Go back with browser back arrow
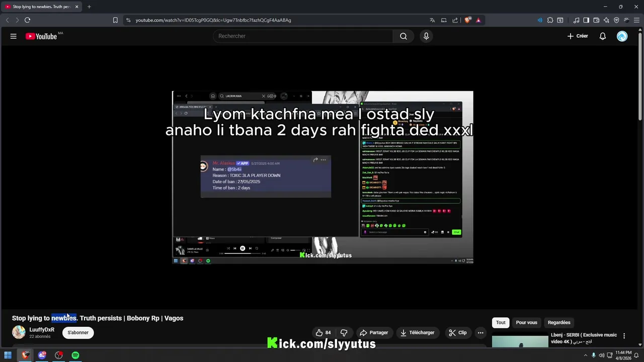The image size is (644, 362). tap(7, 20)
